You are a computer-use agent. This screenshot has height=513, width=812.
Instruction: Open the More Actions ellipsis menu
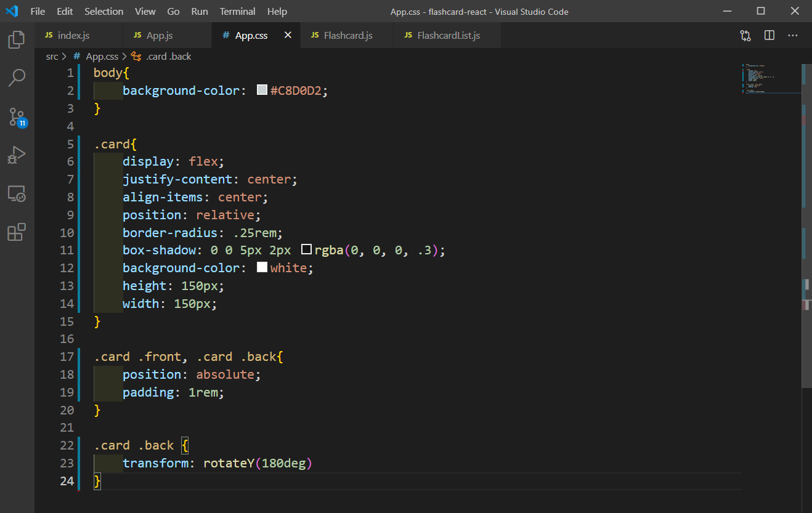click(793, 36)
